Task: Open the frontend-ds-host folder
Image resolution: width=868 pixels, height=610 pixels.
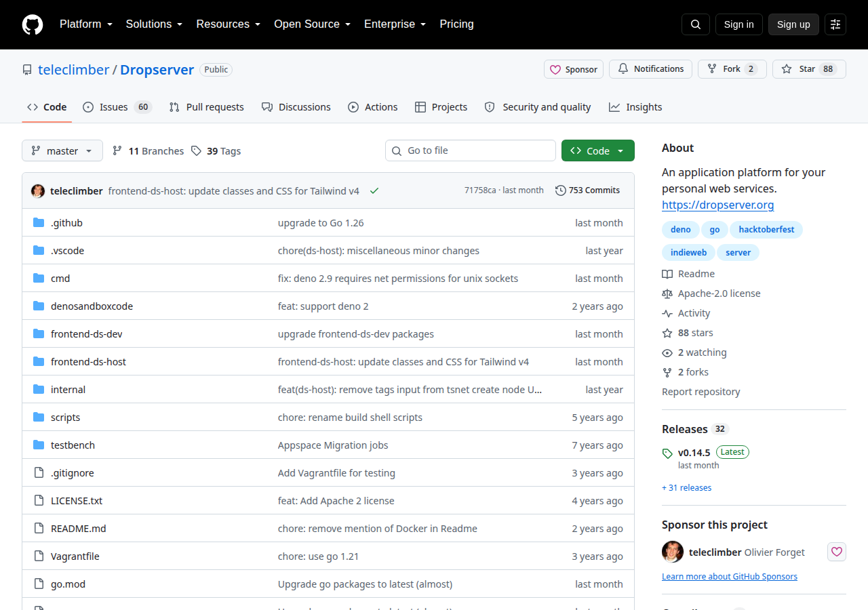Action: point(88,362)
